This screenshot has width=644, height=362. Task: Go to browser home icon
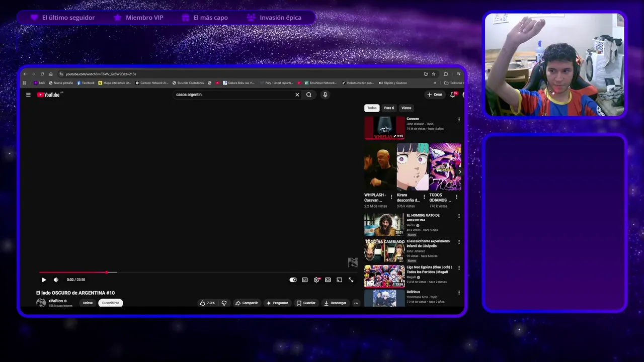[x=51, y=74]
